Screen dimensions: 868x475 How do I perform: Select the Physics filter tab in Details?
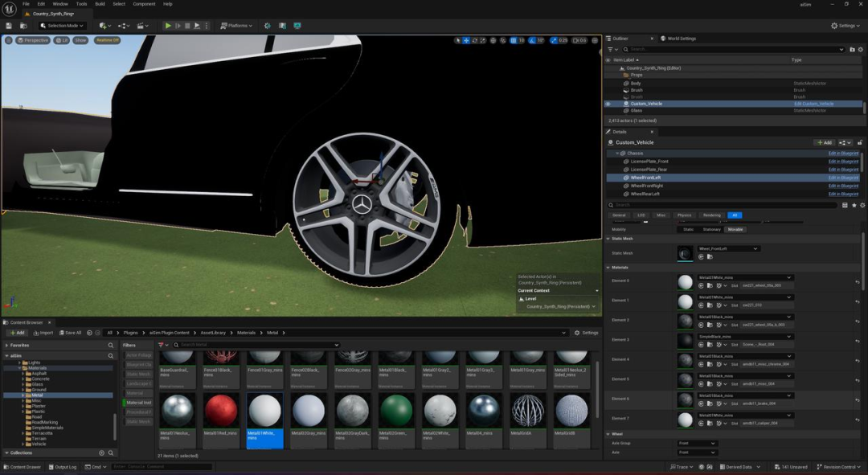click(684, 215)
